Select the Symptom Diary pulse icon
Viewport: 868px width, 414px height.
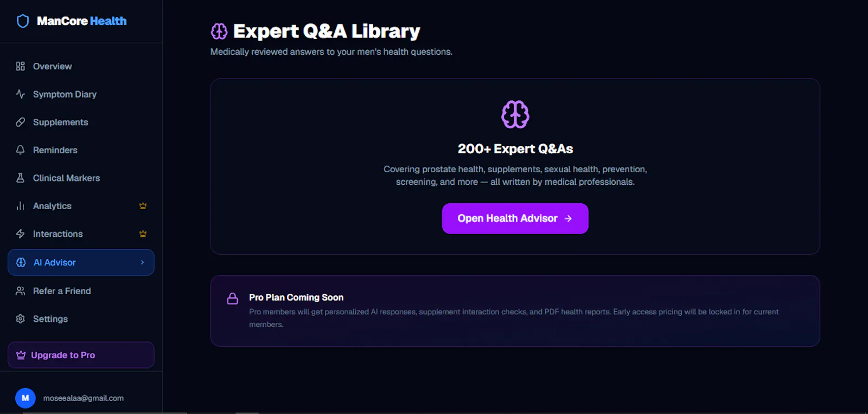pyautogui.click(x=21, y=94)
